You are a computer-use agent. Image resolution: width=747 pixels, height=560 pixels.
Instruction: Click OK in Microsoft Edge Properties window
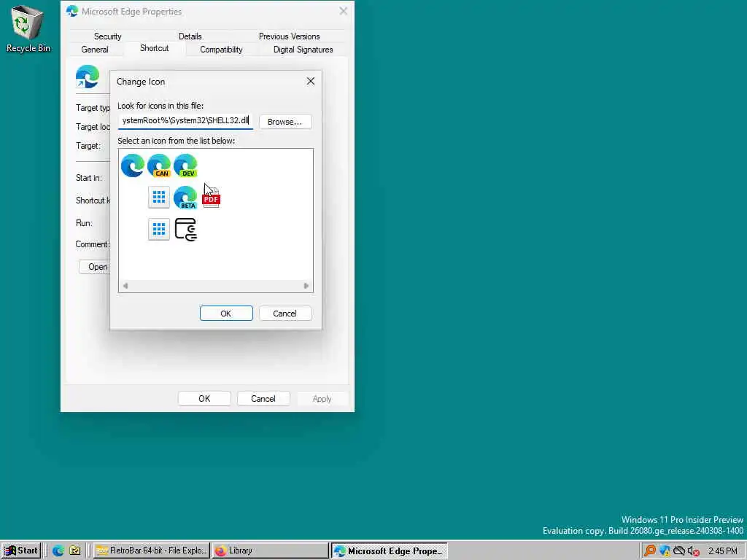click(204, 399)
